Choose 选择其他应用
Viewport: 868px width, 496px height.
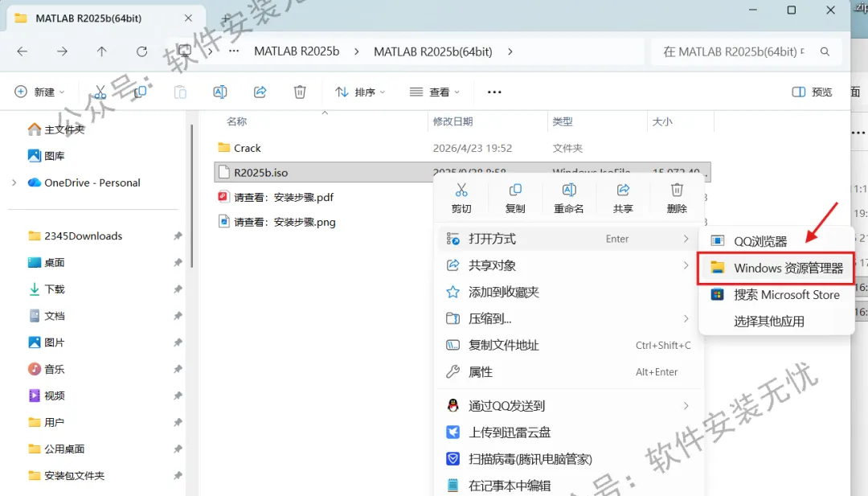[x=776, y=321]
